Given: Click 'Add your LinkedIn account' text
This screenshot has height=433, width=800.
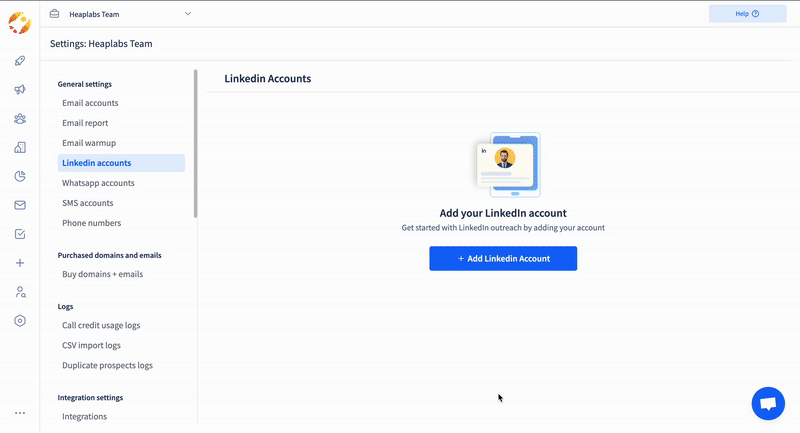Looking at the screenshot, I should coord(503,213).
